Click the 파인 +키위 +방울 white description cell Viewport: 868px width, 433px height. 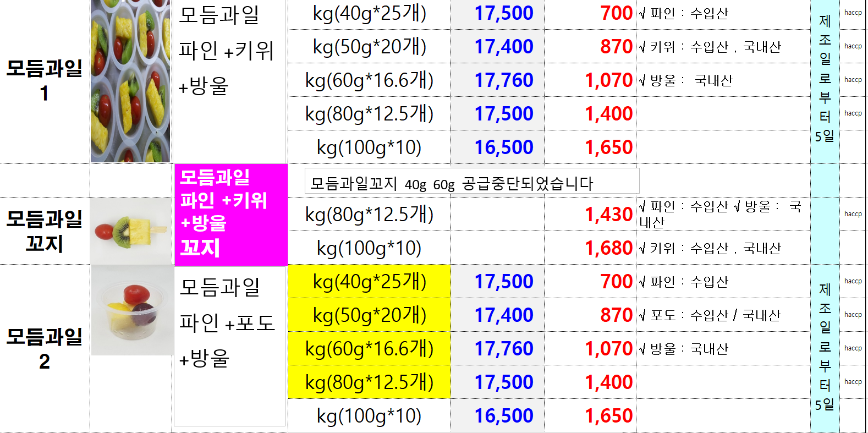pos(230,81)
